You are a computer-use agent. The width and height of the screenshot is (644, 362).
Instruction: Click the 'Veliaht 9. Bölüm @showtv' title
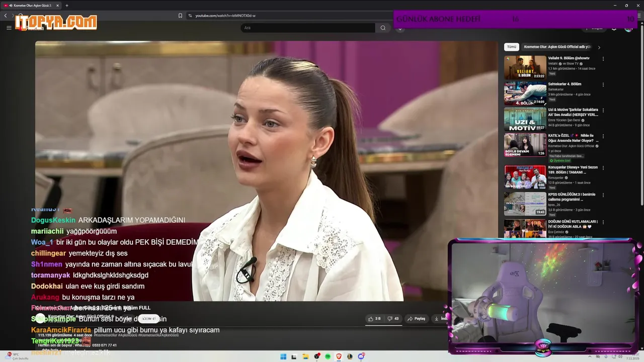(x=569, y=58)
